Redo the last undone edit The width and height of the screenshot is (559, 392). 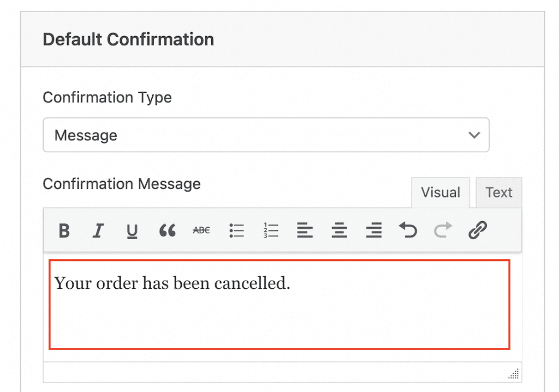pyautogui.click(x=443, y=231)
